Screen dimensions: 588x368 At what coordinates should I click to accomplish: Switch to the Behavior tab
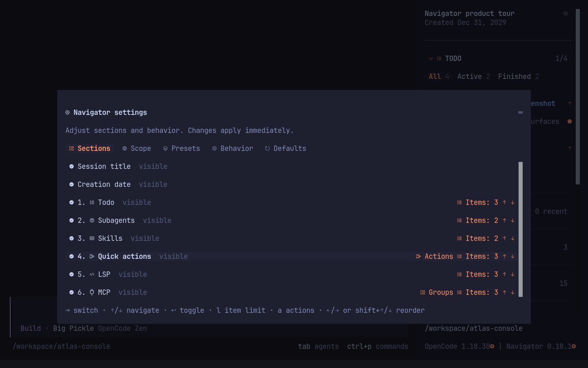click(x=233, y=148)
